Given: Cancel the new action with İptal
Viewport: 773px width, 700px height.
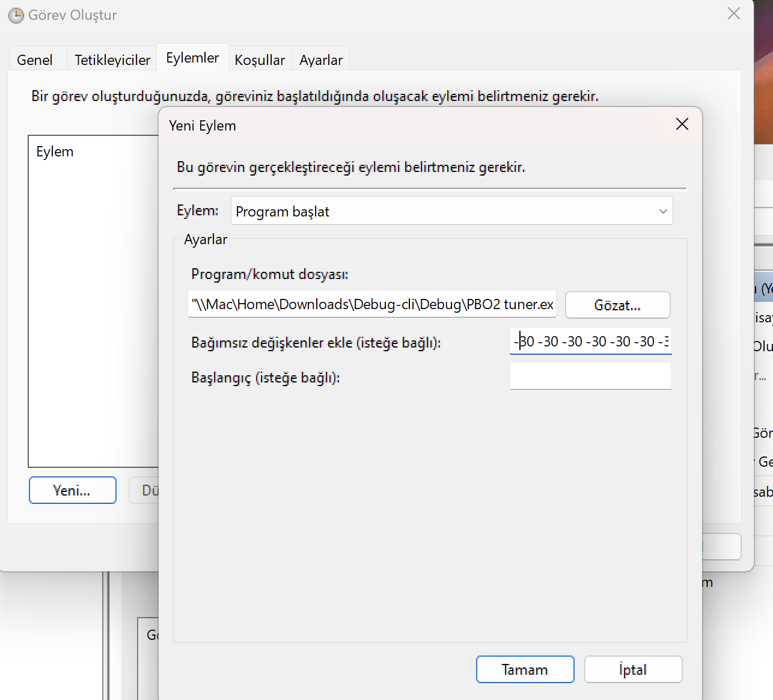Looking at the screenshot, I should click(633, 669).
